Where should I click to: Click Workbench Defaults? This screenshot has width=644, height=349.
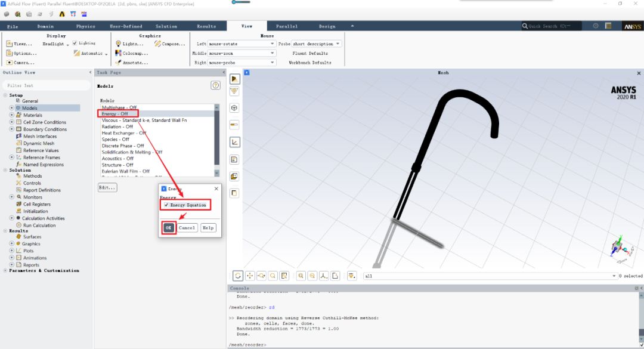310,63
